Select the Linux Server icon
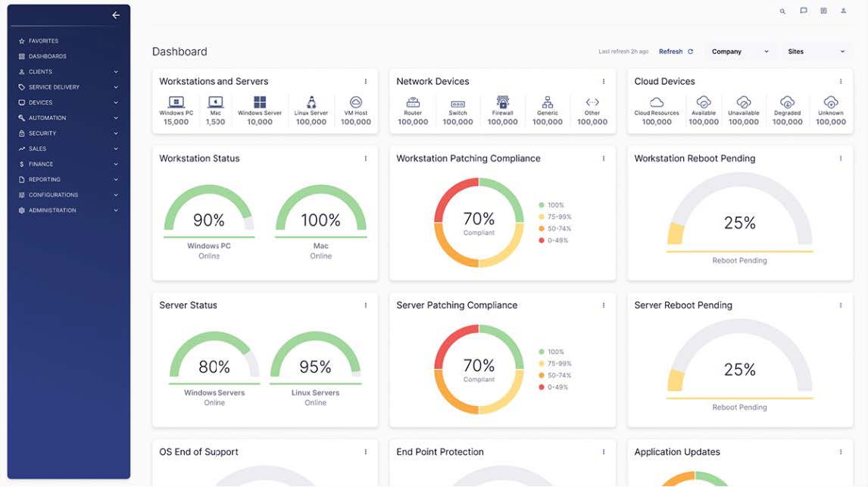Screen dimensions: 868x487 pos(311,101)
